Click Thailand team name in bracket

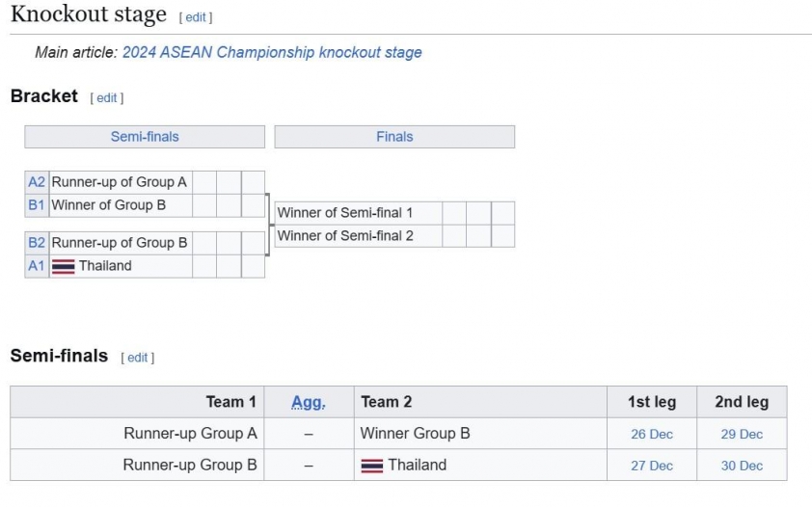tap(105, 266)
